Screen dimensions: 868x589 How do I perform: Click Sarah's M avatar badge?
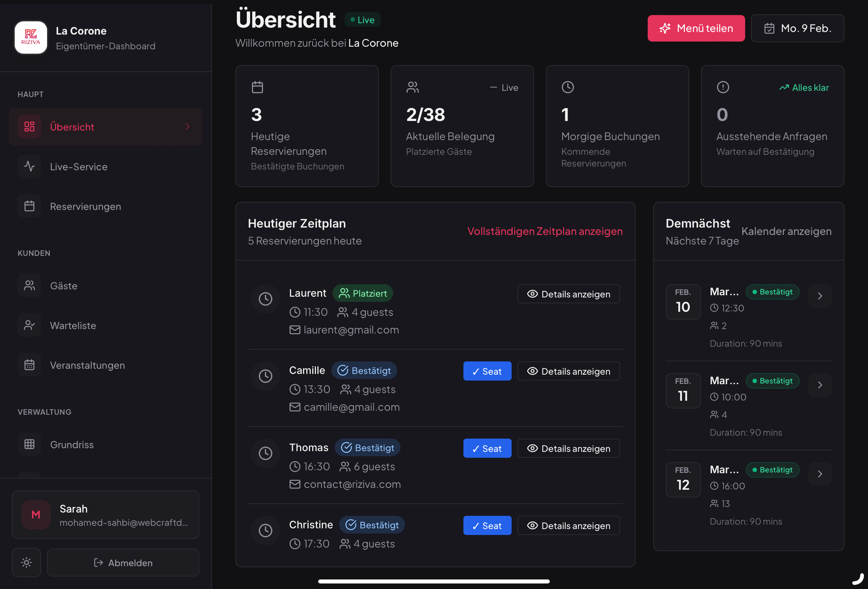36,514
